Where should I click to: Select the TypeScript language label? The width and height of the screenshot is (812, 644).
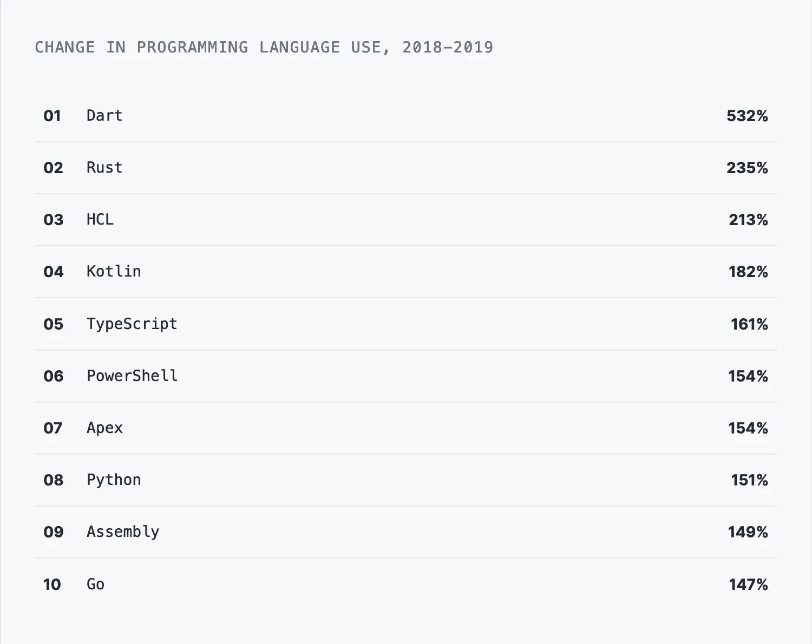tap(132, 324)
